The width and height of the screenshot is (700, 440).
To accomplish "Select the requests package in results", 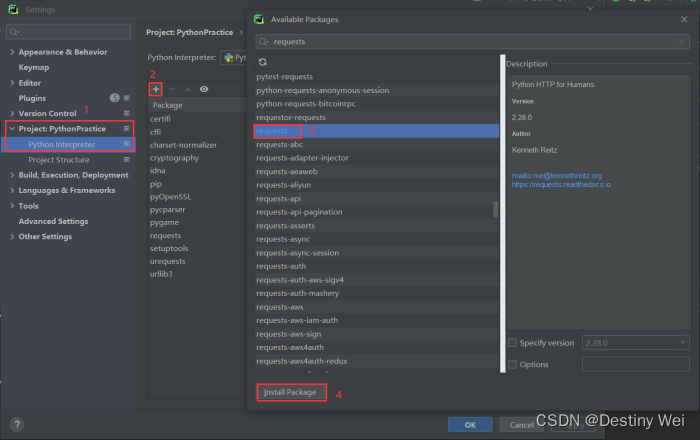I will point(377,131).
